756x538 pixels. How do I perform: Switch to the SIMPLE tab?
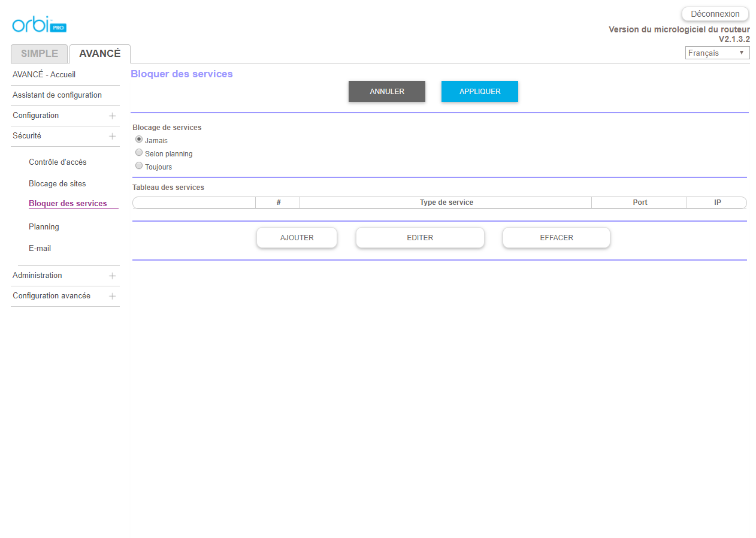click(x=40, y=53)
